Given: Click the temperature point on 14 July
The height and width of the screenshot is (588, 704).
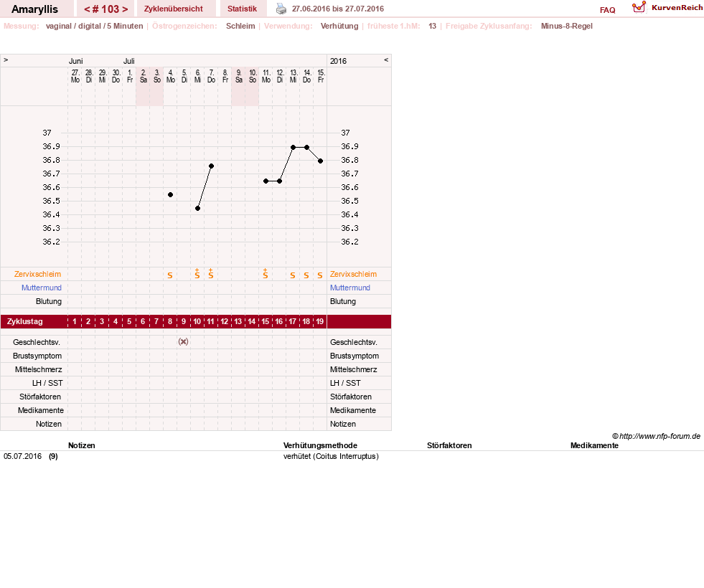Looking at the screenshot, I should (x=306, y=147).
